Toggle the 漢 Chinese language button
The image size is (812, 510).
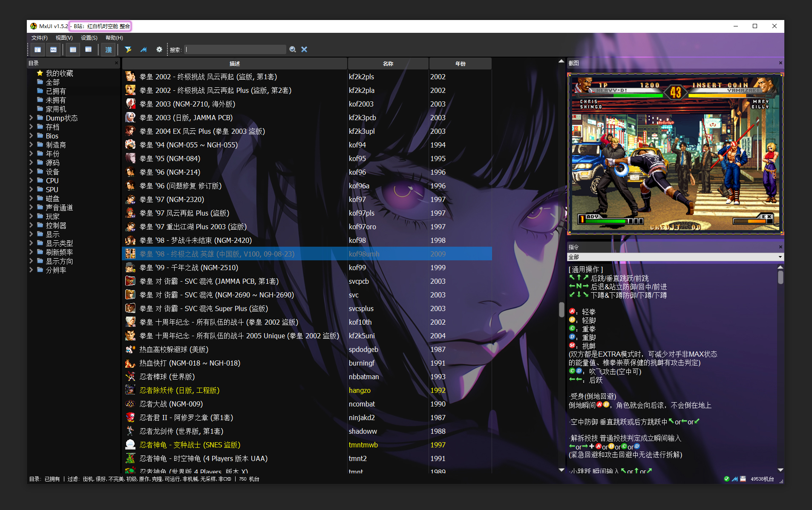coord(108,49)
